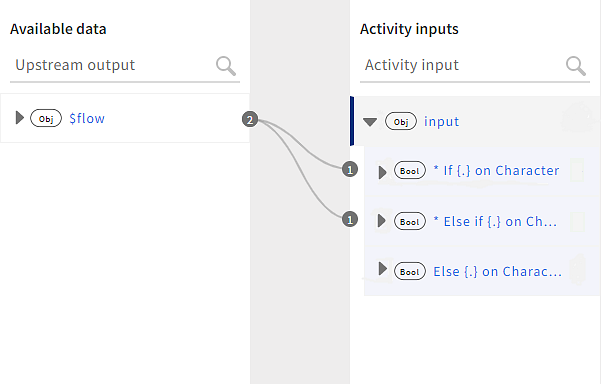Screen dimensions: 601x384
Task: Click the Activity input search magnifier icon
Action: (x=576, y=66)
